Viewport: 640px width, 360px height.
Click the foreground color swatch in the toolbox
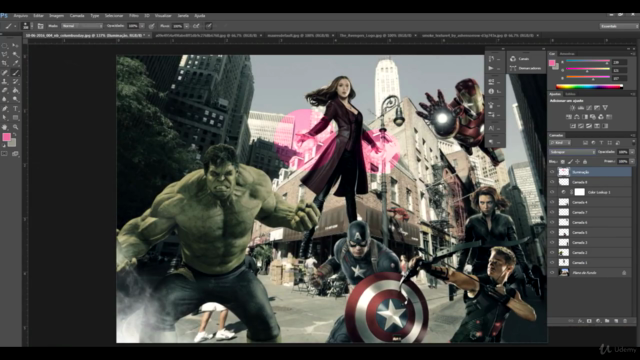pos(6,137)
